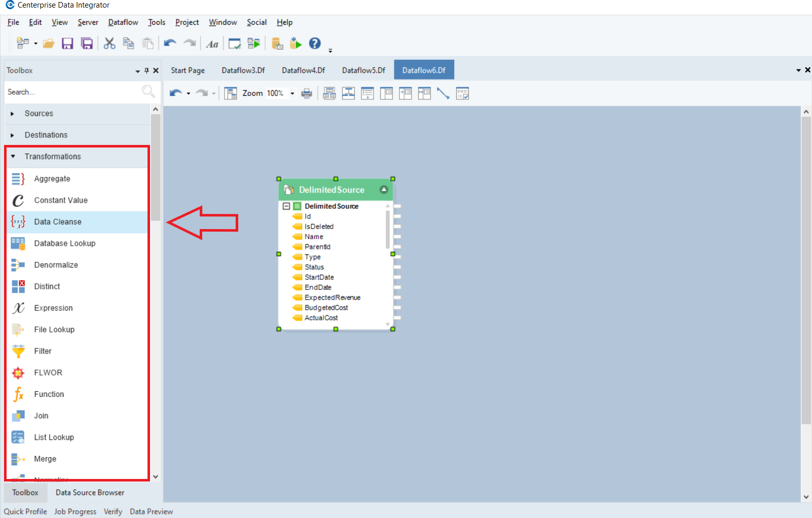Click the Cut scissors icon
This screenshot has width=812, height=518.
tap(109, 44)
